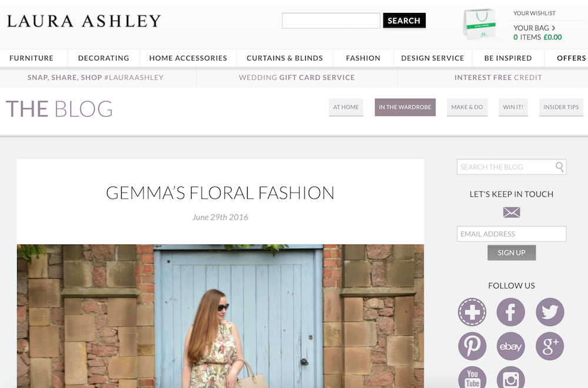Click the newsletter envelope icon
Screen dimensions: 588x388
pos(512,213)
